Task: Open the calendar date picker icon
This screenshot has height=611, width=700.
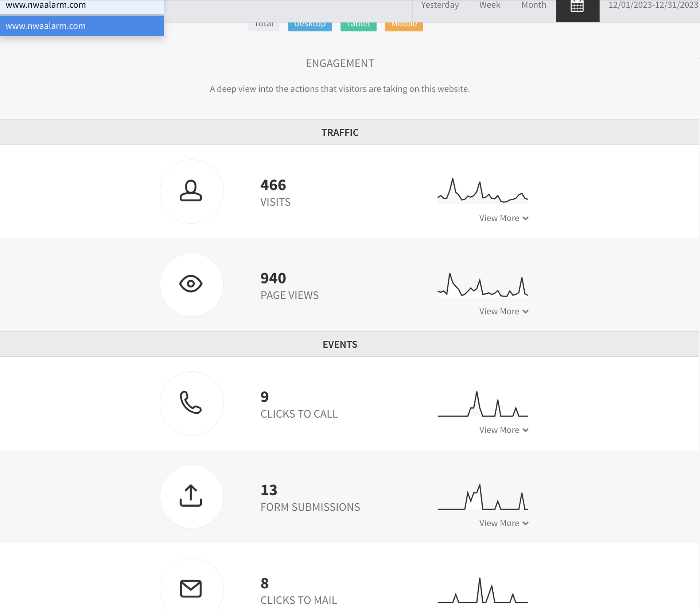Action: click(577, 7)
